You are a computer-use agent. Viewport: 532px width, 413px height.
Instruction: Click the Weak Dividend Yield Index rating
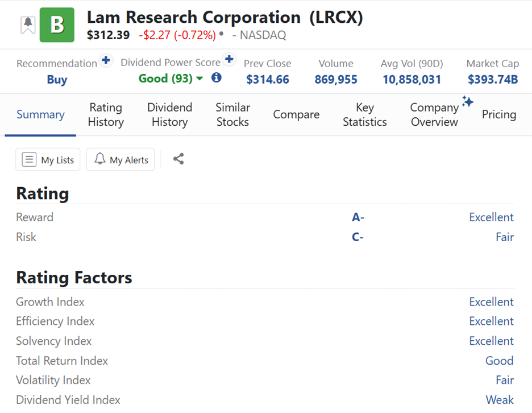500,400
